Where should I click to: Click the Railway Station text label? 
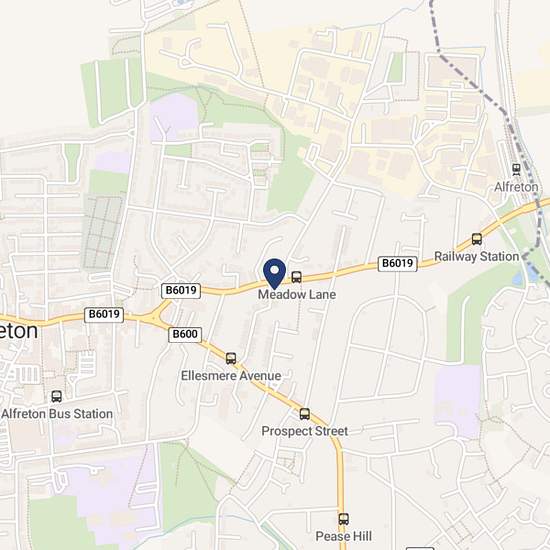point(476,256)
